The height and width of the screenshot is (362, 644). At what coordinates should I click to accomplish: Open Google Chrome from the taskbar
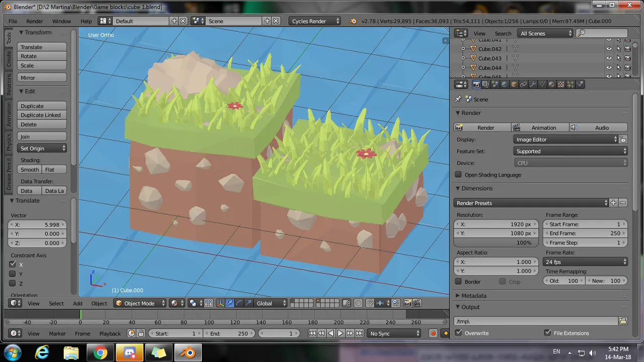point(100,353)
